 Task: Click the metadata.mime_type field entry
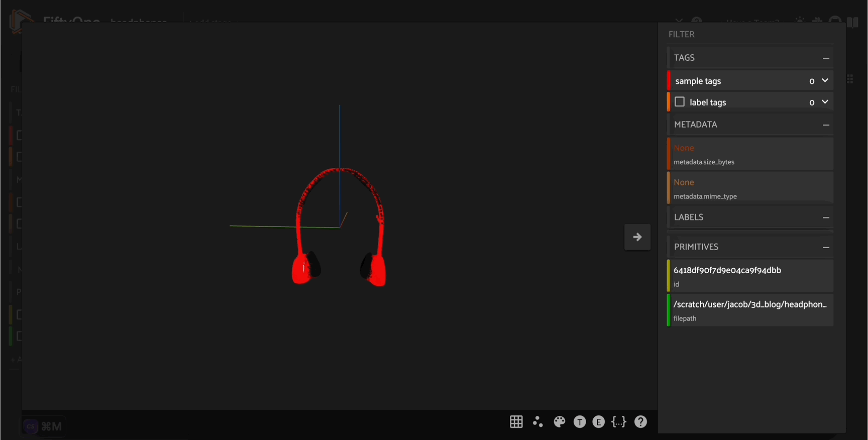click(750, 188)
